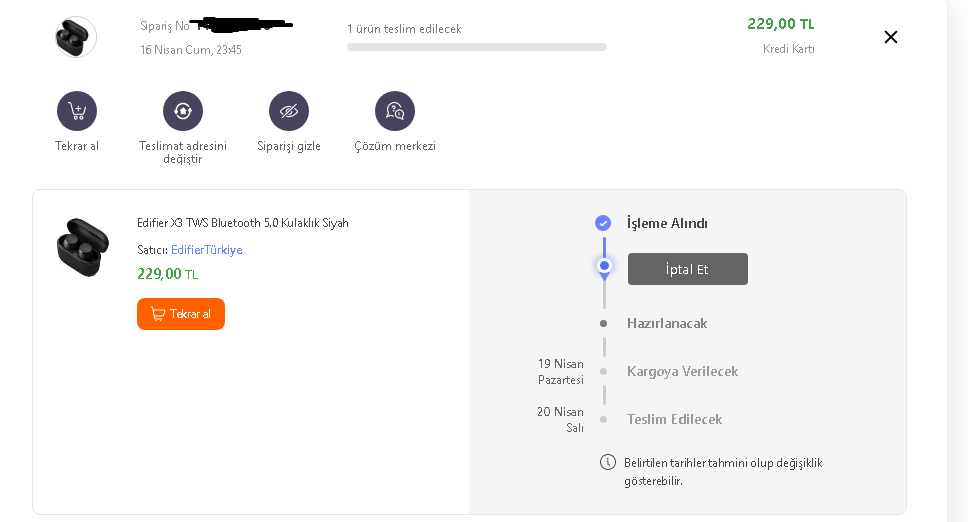Viewport: 968px width, 522px height.
Task: Click the İptal Et cancel button
Action: point(688,269)
